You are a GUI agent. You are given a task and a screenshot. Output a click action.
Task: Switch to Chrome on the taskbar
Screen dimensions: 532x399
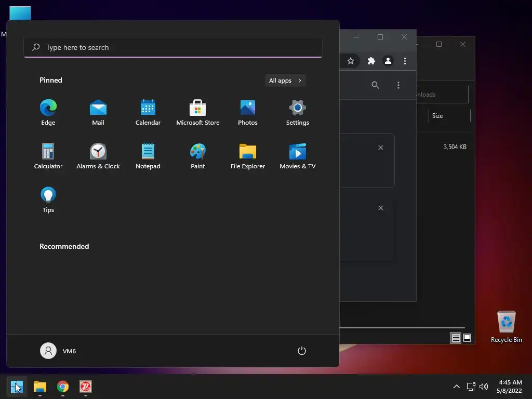coord(63,387)
